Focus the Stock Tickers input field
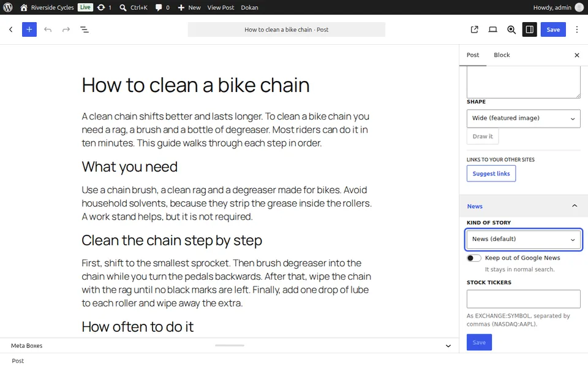The width and height of the screenshot is (588, 368). pyautogui.click(x=524, y=299)
